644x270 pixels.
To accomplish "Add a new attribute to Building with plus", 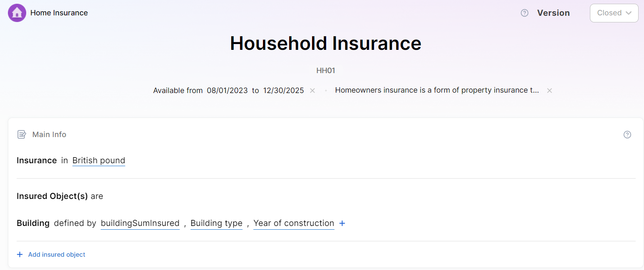I will point(342,223).
